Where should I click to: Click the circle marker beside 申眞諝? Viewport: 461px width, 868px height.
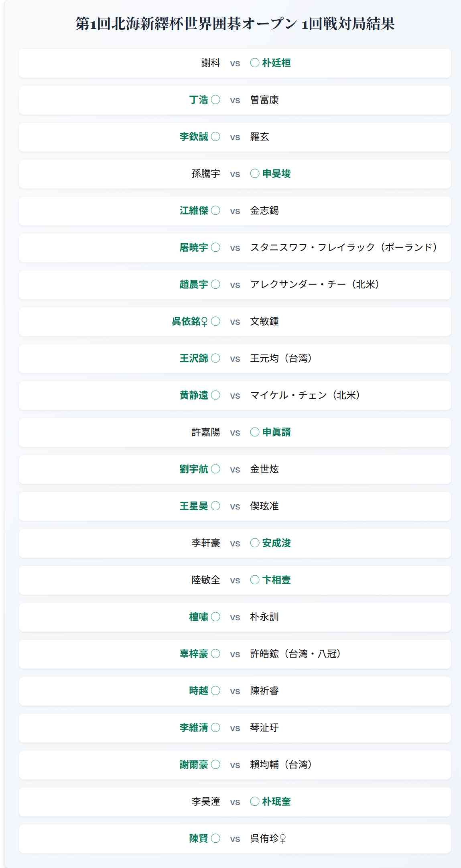[x=255, y=432]
